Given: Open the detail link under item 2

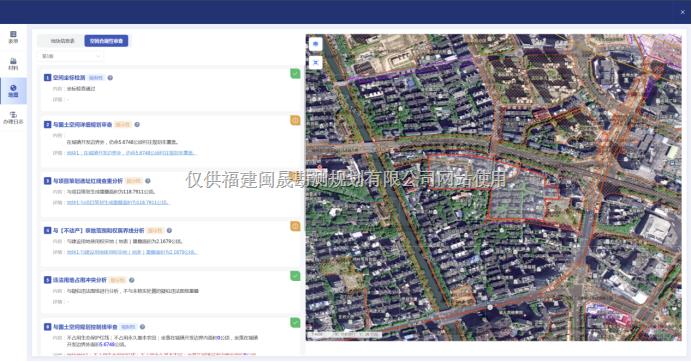Looking at the screenshot, I should [x=131, y=153].
